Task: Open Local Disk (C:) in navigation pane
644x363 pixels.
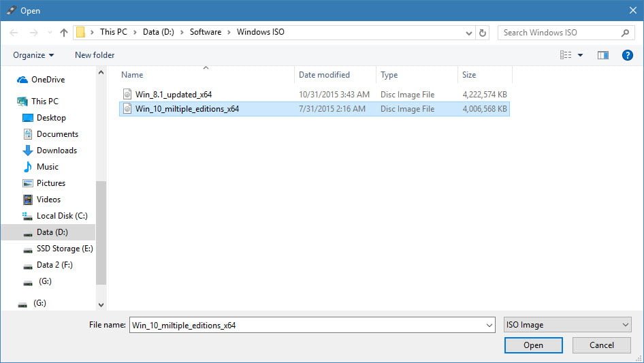Action: pyautogui.click(x=62, y=216)
